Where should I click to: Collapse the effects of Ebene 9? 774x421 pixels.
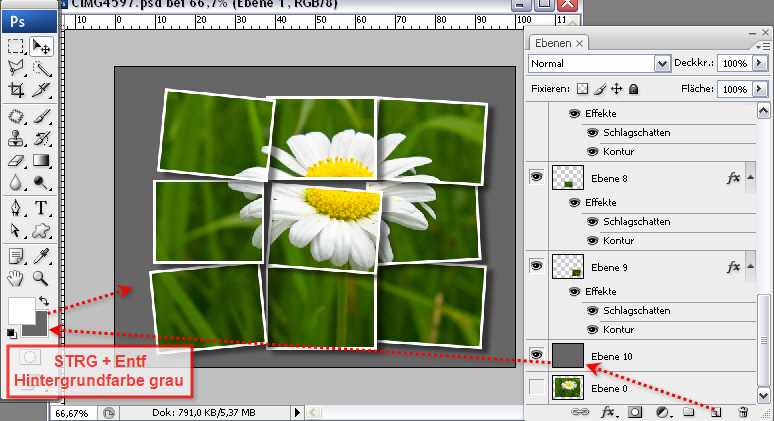tap(748, 266)
